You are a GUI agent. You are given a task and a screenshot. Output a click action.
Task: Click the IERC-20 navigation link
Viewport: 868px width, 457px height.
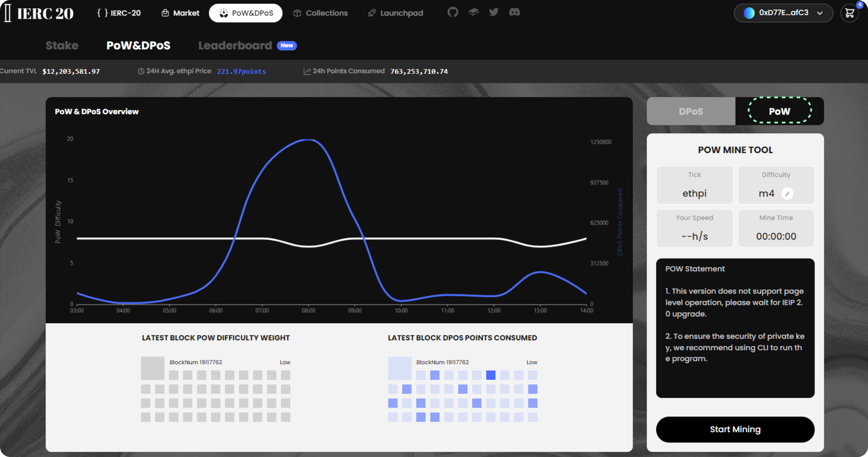(x=119, y=13)
